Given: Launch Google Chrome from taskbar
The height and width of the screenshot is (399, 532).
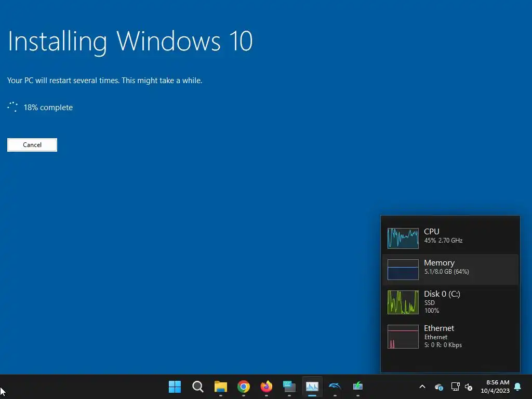Looking at the screenshot, I should coord(244,387).
